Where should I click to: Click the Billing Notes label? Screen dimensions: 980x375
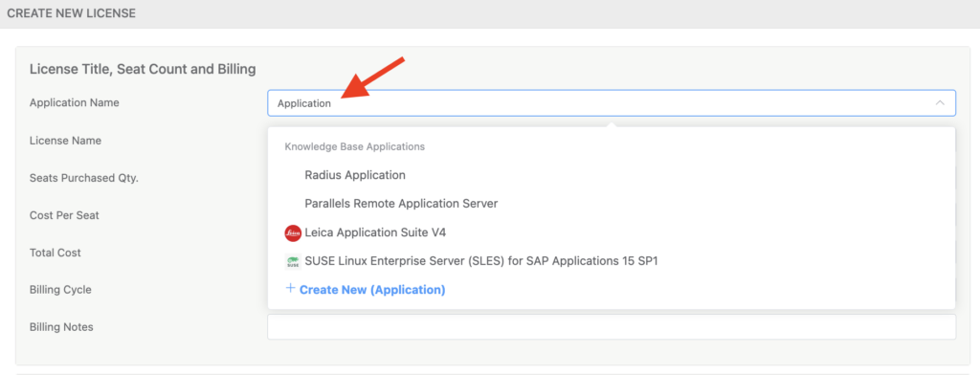[x=61, y=327]
